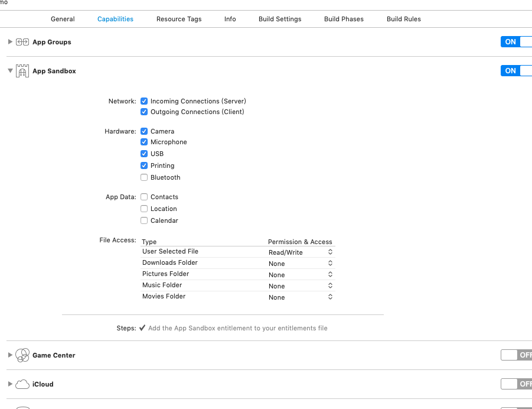Viewport: 532px width, 409px height.
Task: Enable the Location app data checkbox
Action: point(144,209)
